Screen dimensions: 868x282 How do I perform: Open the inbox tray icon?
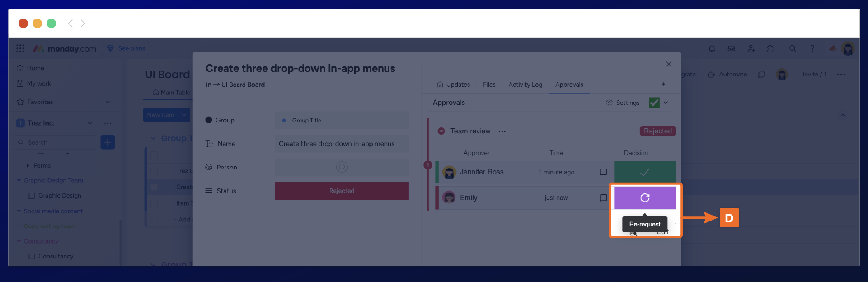tap(731, 49)
